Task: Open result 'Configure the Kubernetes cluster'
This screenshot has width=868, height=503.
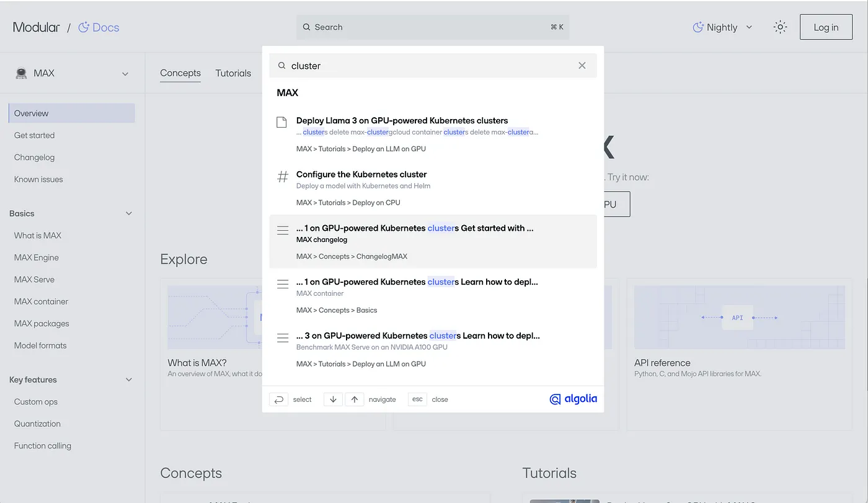Action: point(433,188)
